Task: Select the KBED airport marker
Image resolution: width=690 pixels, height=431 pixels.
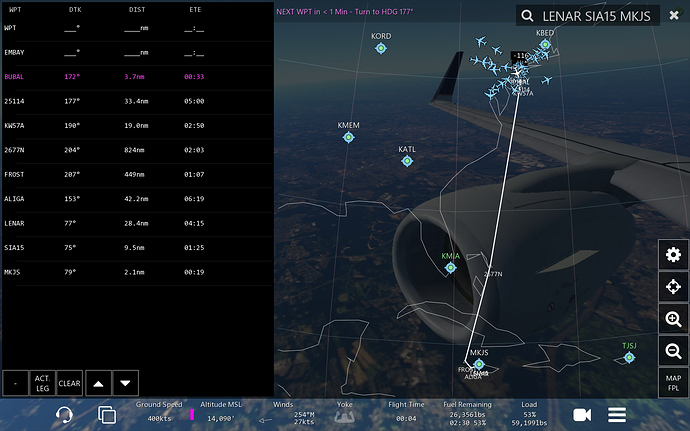Action: point(545,44)
